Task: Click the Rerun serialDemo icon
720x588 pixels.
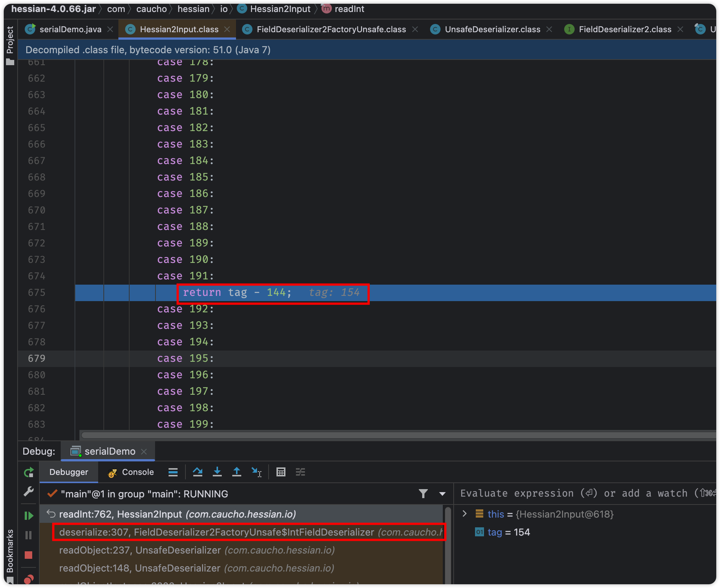Action: coord(29,472)
